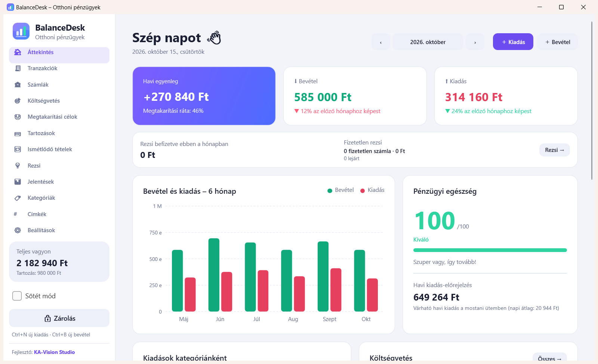Click the Havi egyenleg card
Viewport: 598px width, 364px height.
click(204, 96)
